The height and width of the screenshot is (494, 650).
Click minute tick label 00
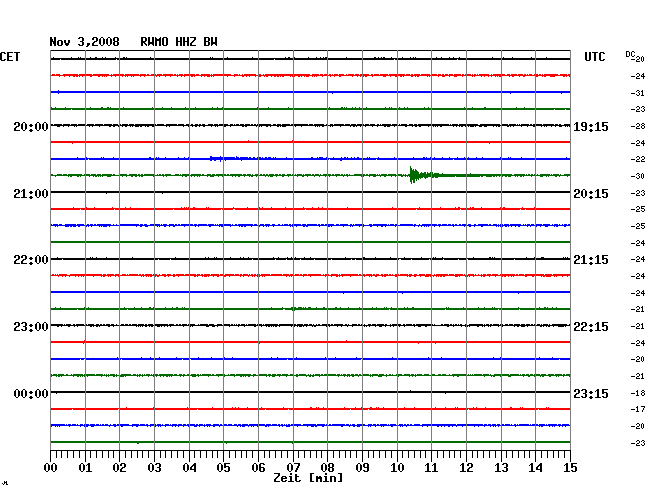(x=51, y=467)
